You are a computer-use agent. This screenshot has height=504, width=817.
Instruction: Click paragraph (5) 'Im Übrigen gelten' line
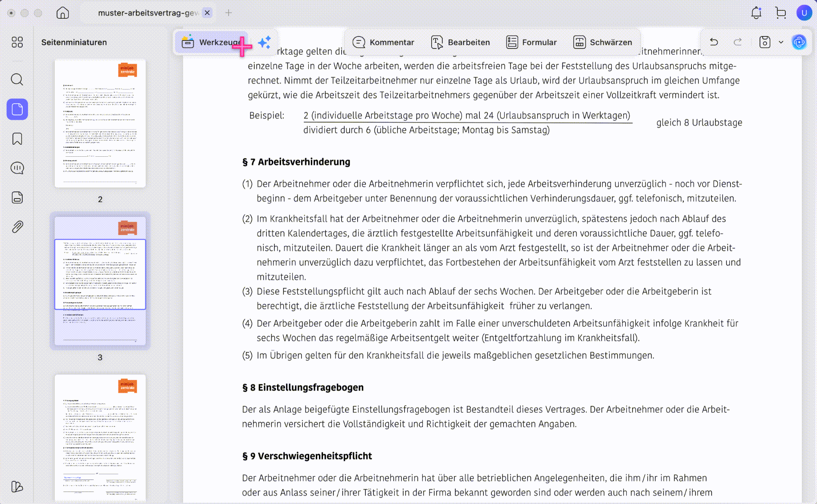tap(448, 356)
